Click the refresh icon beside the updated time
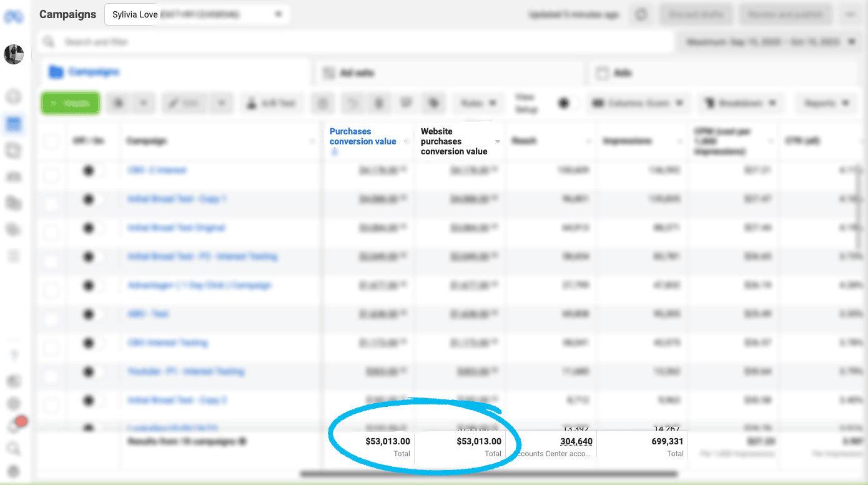This screenshot has width=868, height=485. (641, 14)
